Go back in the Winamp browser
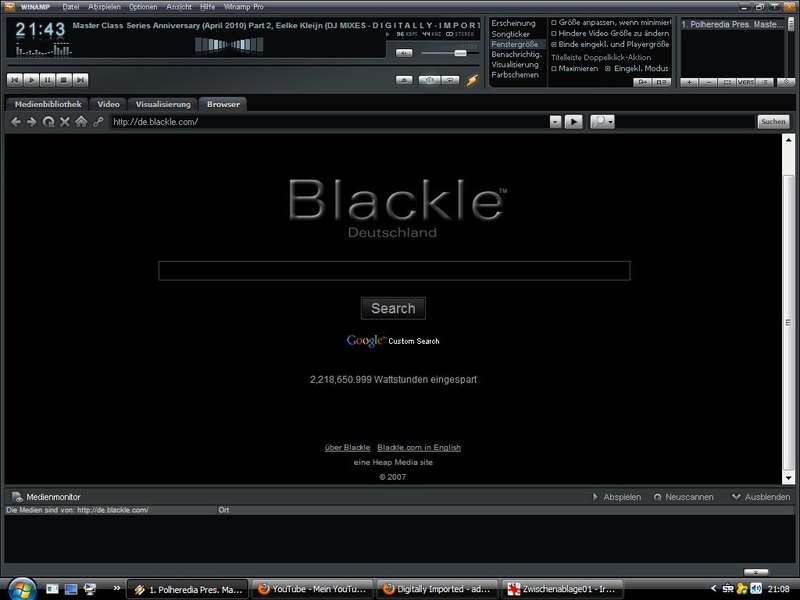 [x=16, y=122]
